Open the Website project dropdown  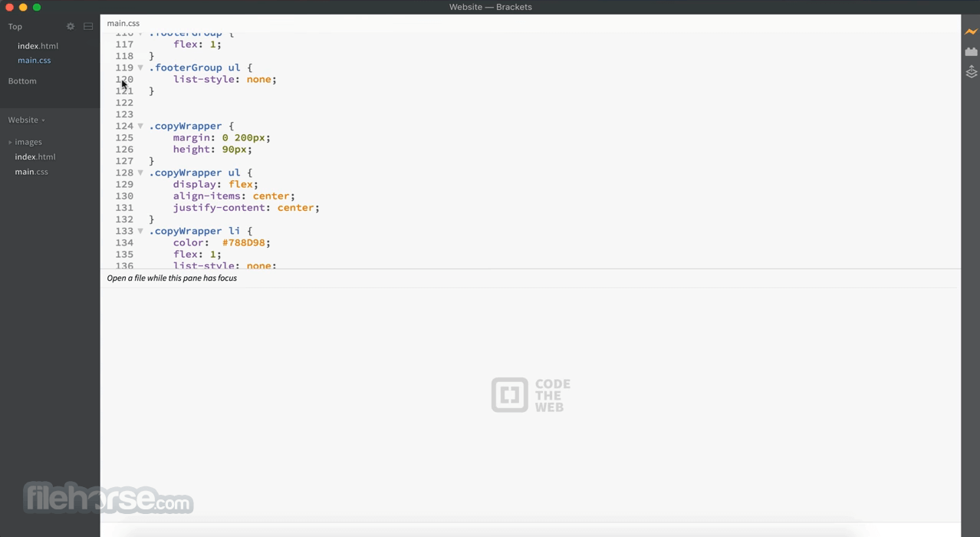[27, 120]
